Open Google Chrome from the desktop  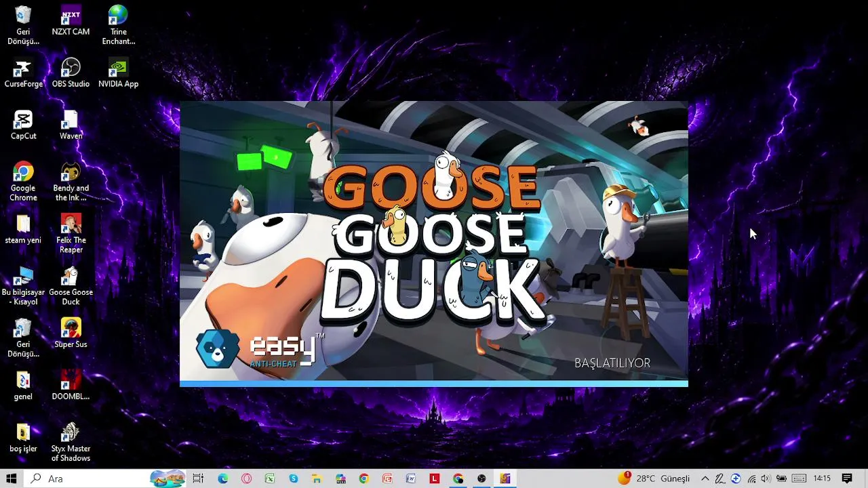coord(23,182)
